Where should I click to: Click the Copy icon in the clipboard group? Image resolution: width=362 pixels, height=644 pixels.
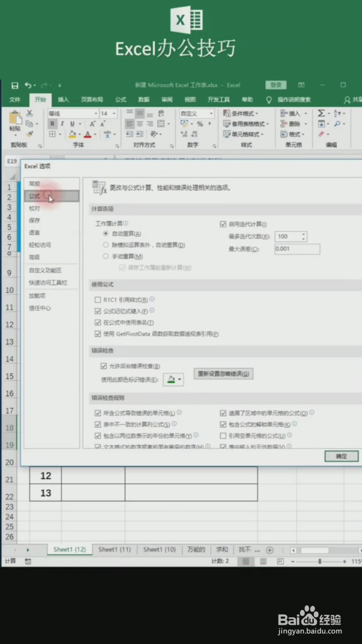click(29, 124)
